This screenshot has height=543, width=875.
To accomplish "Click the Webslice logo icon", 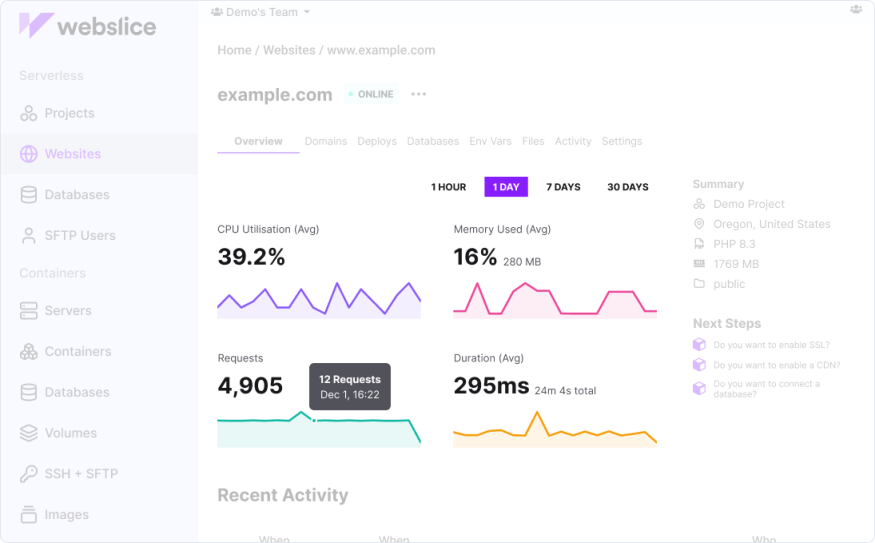I will (36, 26).
